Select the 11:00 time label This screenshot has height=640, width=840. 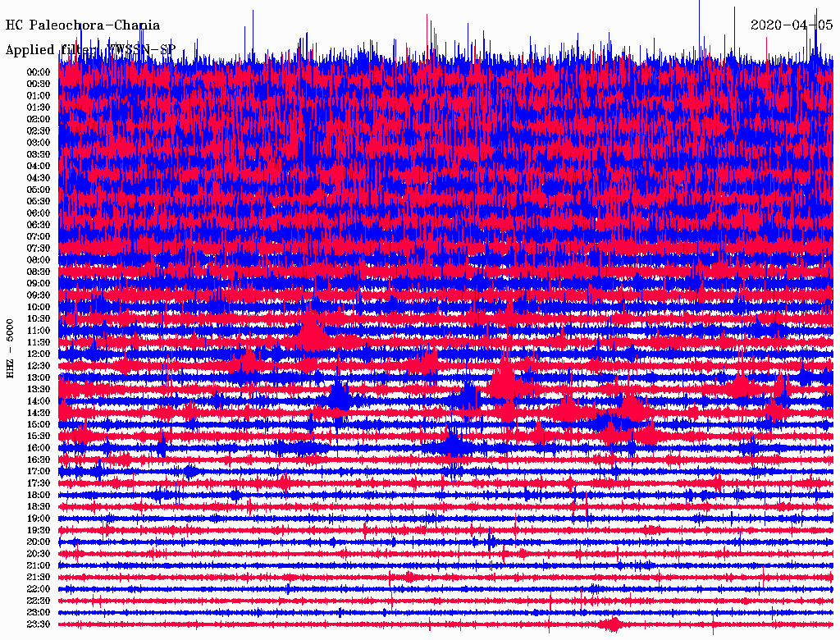click(39, 331)
